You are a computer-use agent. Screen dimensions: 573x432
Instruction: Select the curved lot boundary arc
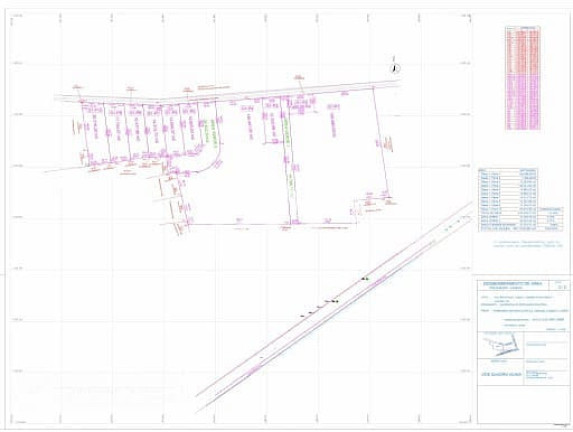point(212,161)
